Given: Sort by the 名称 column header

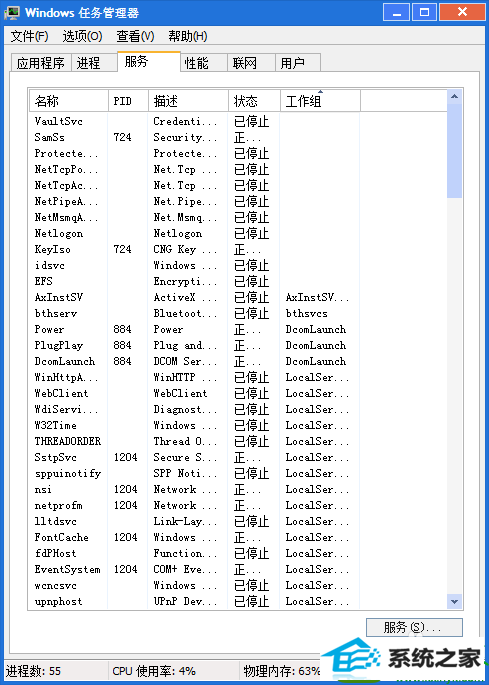Looking at the screenshot, I should coord(69,101).
